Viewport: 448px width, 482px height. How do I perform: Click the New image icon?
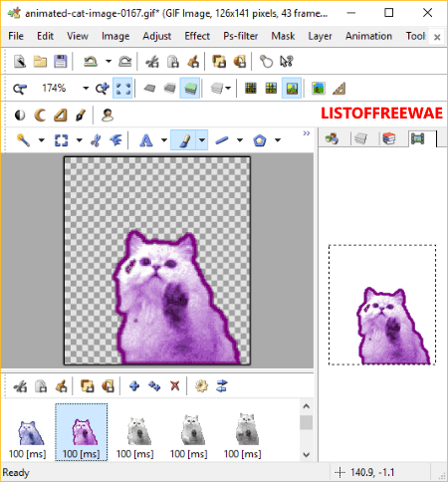[20, 62]
